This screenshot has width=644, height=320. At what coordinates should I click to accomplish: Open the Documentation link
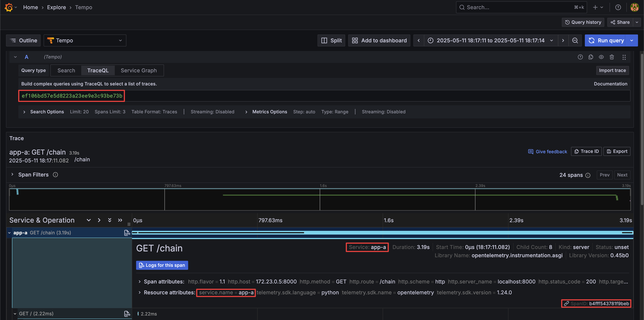610,84
